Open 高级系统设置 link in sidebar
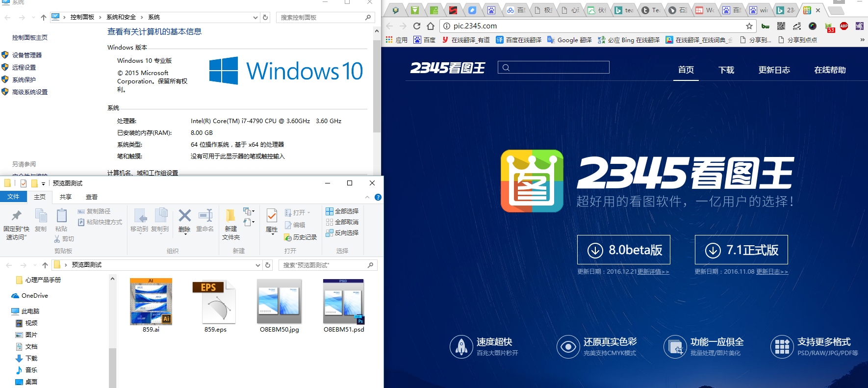This screenshot has width=868, height=388. click(x=30, y=92)
